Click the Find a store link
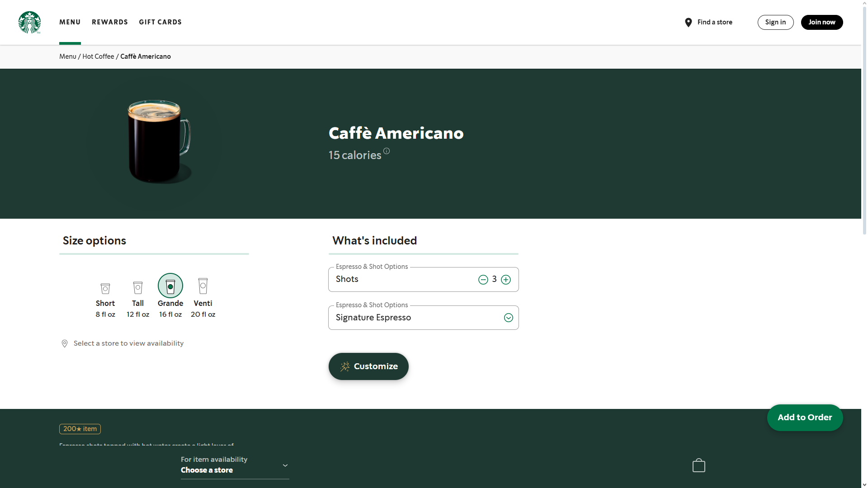The height and width of the screenshot is (488, 868). pos(708,22)
